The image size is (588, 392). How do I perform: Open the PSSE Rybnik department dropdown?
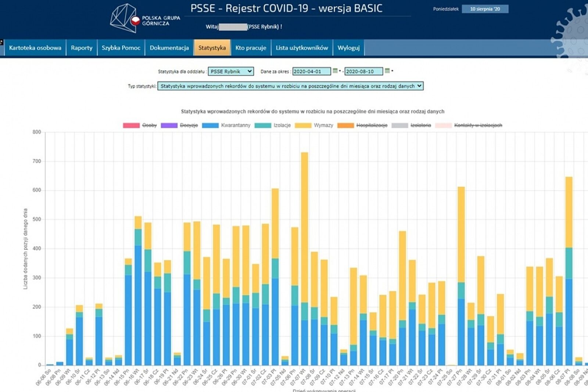[x=231, y=71]
